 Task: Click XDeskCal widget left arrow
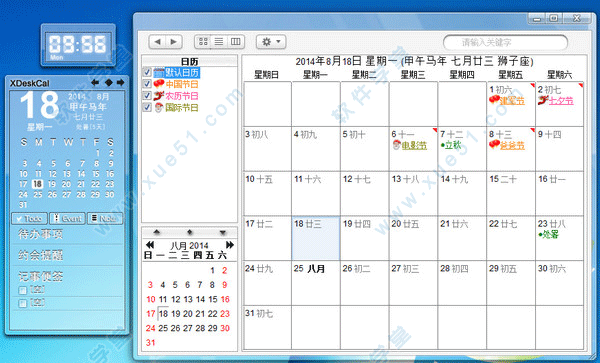(95, 83)
